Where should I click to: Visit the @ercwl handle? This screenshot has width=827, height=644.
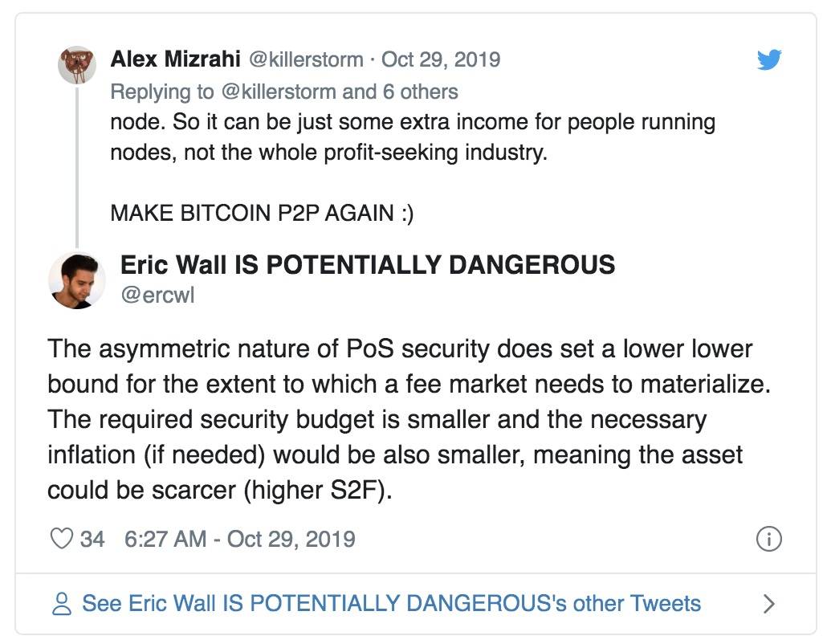(x=157, y=295)
